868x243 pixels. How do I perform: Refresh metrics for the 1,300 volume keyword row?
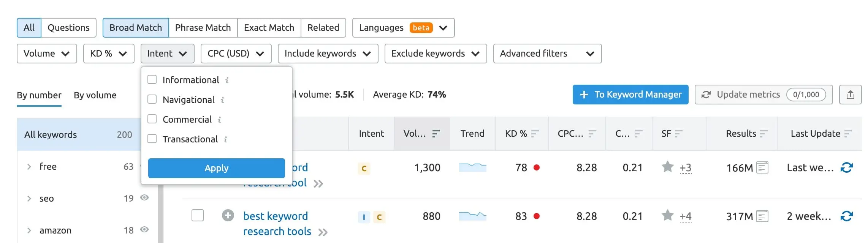click(x=847, y=167)
